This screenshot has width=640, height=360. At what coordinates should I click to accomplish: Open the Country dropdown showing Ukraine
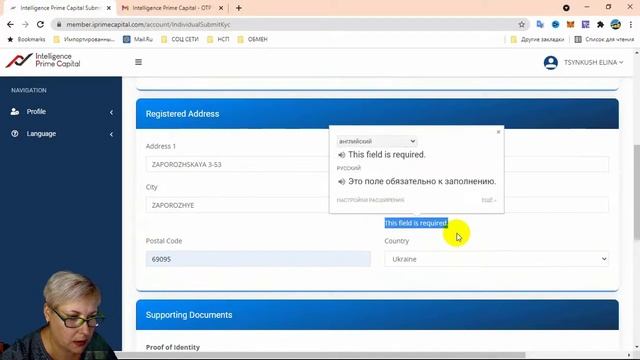point(496,259)
